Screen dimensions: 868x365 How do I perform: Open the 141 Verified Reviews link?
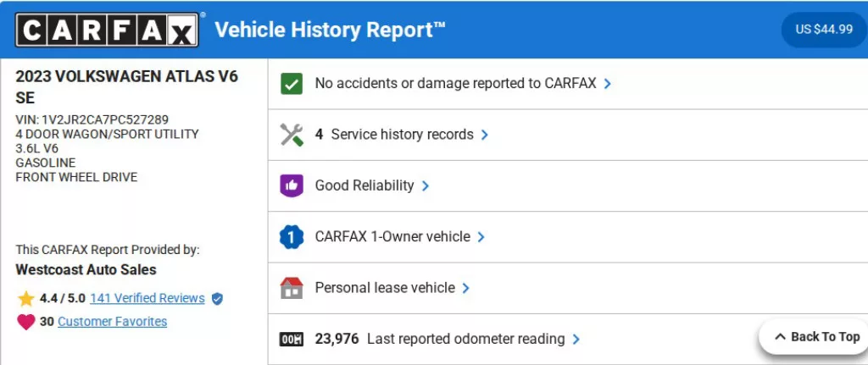[147, 298]
